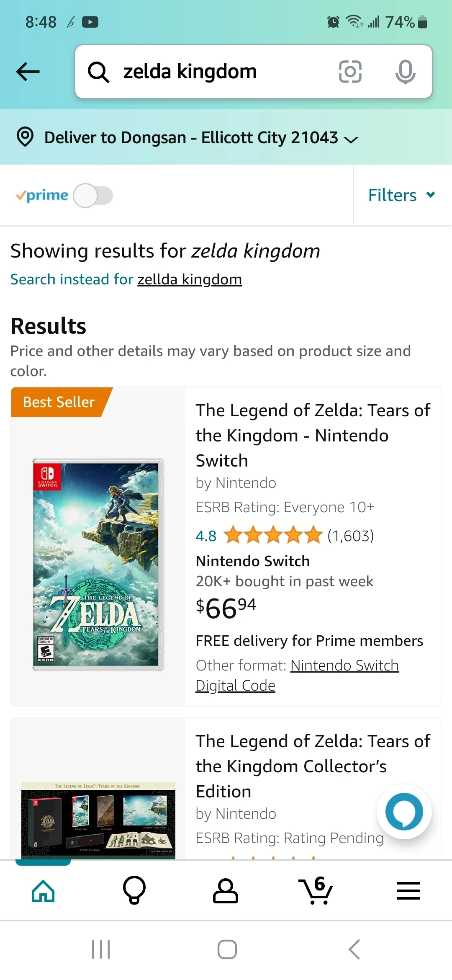This screenshot has width=452, height=980.
Task: Open the Alexa assistant floating button
Action: click(x=404, y=812)
